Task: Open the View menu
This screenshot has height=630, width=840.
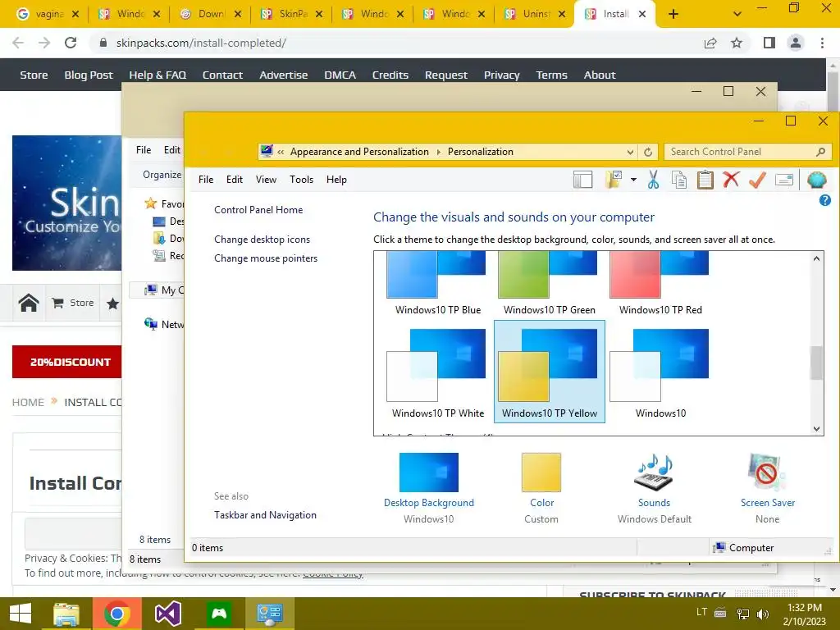Action: click(x=266, y=180)
